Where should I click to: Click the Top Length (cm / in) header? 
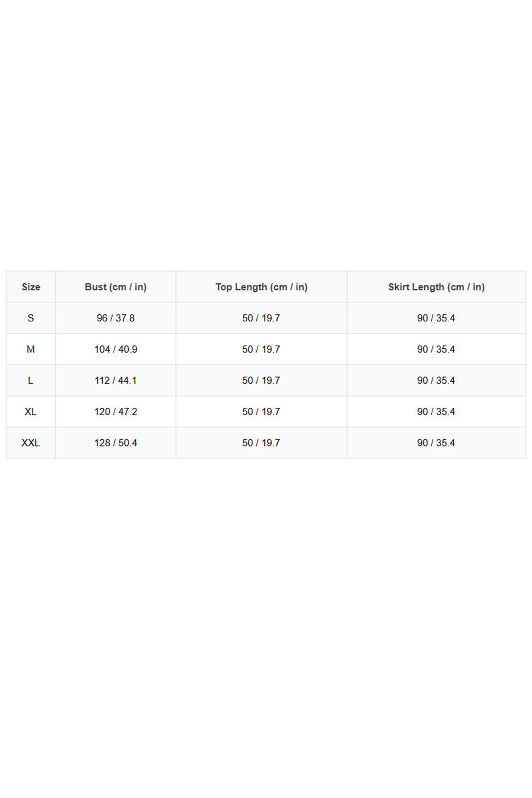click(x=262, y=287)
